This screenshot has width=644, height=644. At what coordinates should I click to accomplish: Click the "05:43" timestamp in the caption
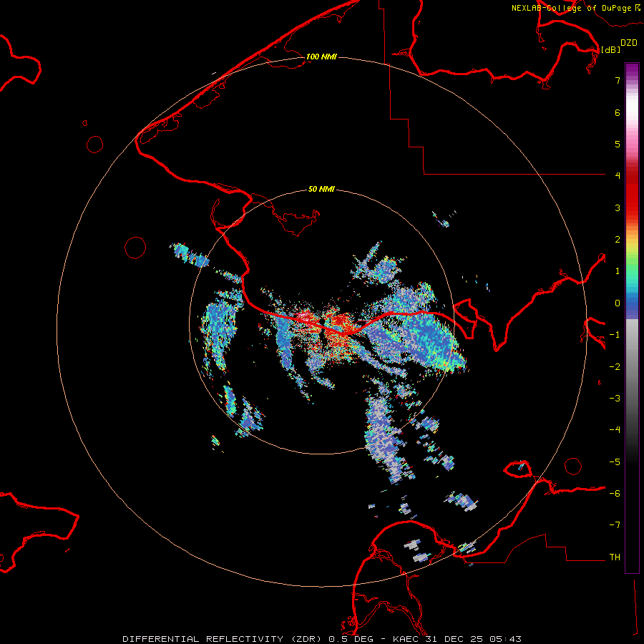(x=506, y=639)
